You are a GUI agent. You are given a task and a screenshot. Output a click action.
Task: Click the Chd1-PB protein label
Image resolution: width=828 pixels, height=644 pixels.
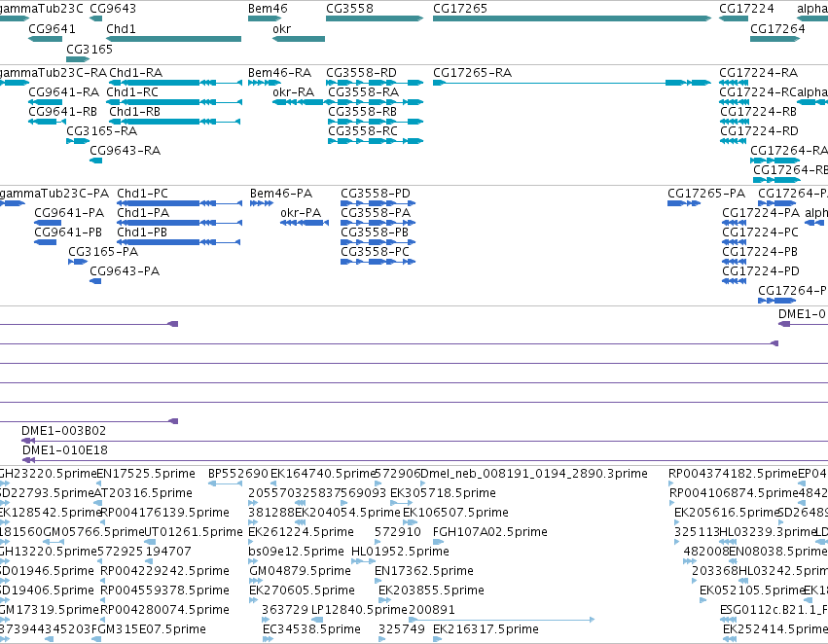pyautogui.click(x=142, y=233)
